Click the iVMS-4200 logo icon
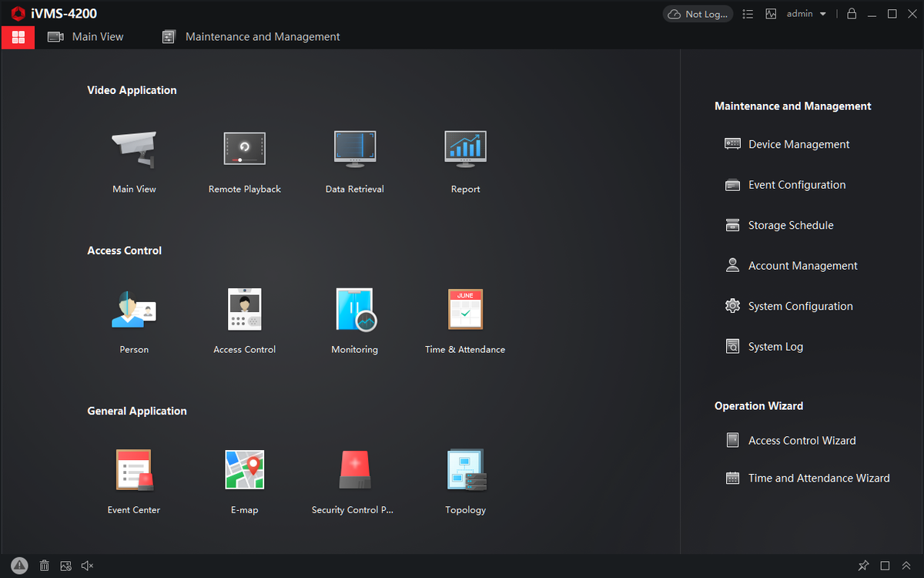Screen dimensions: 924x578 coord(18,14)
